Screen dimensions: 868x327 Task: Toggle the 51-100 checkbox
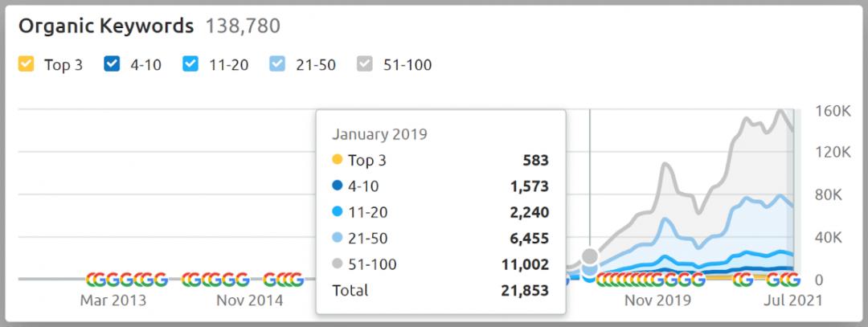(x=365, y=64)
